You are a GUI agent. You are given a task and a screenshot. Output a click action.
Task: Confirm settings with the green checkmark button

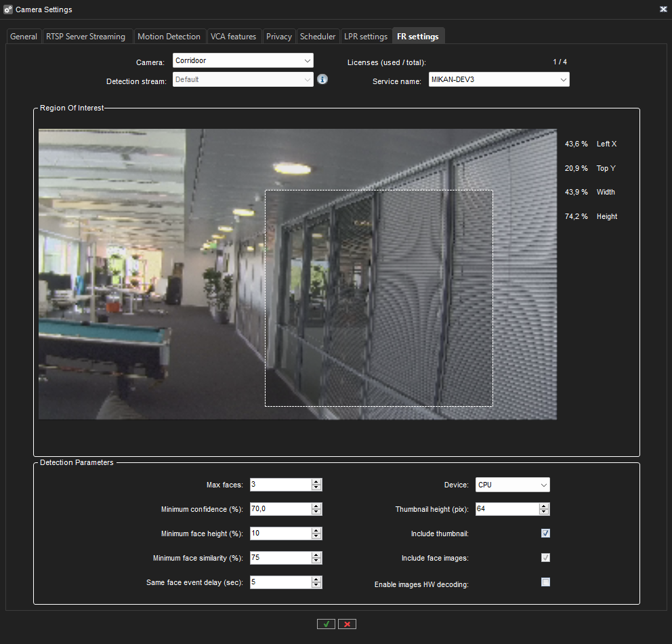click(x=326, y=624)
